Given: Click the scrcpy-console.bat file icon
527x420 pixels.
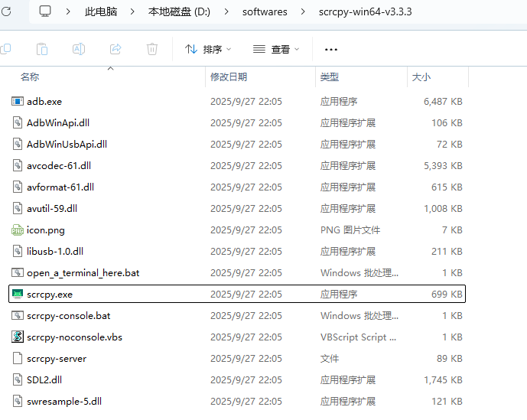Looking at the screenshot, I should [18, 316].
